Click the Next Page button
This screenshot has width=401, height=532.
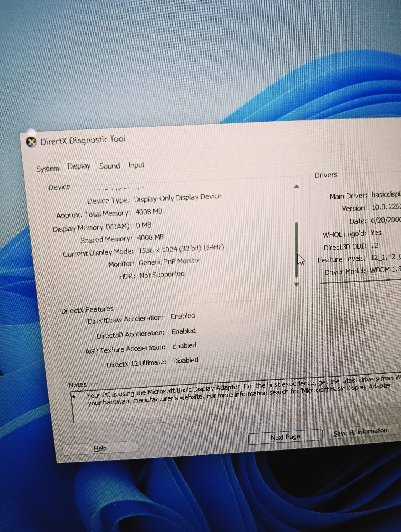click(x=285, y=437)
